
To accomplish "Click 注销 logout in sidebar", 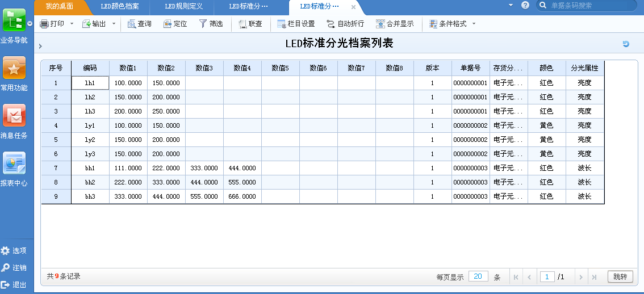I will [x=14, y=267].
